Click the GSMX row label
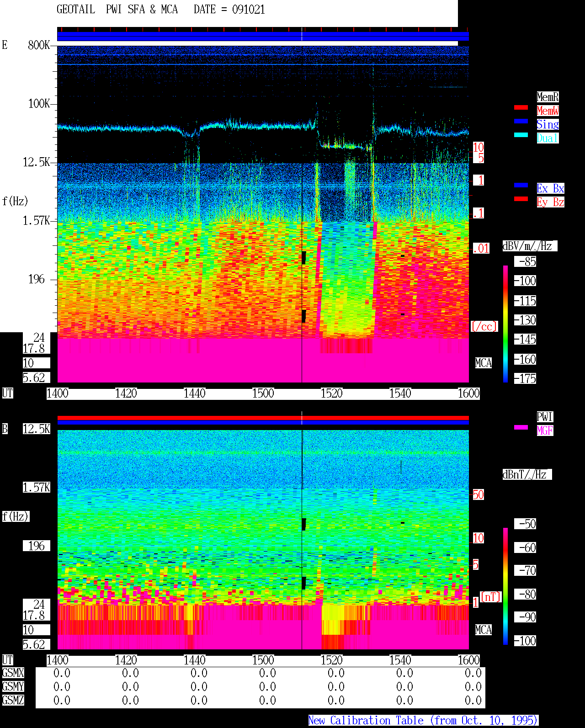The width and height of the screenshot is (585, 728). tap(13, 673)
